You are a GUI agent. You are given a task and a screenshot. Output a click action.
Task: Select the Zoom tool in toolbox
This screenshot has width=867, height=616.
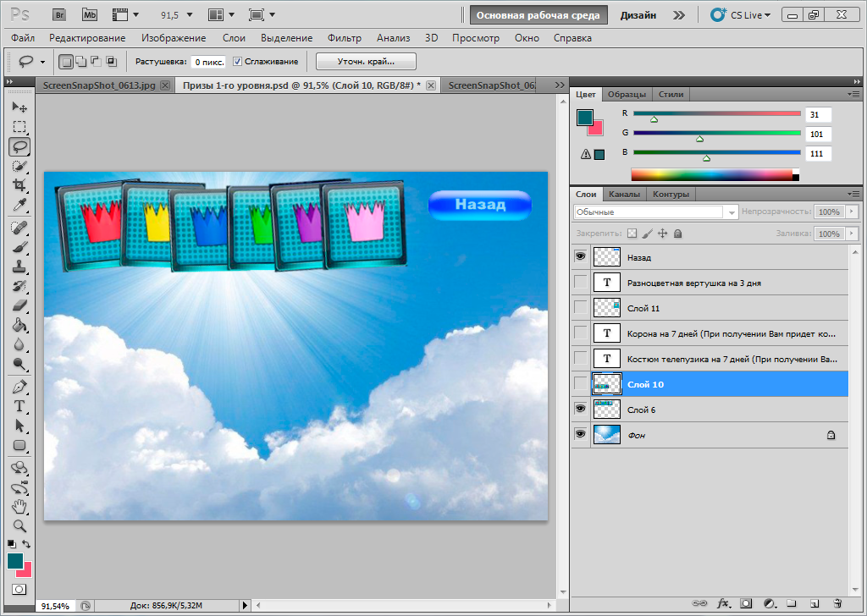click(x=19, y=525)
